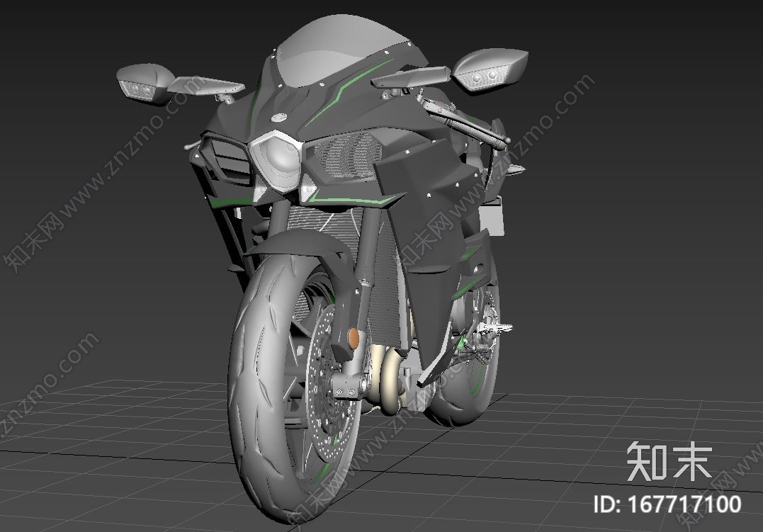763x532 pixels.
Task: Select the motorcycle's left rearview mirror
Action: [144, 82]
